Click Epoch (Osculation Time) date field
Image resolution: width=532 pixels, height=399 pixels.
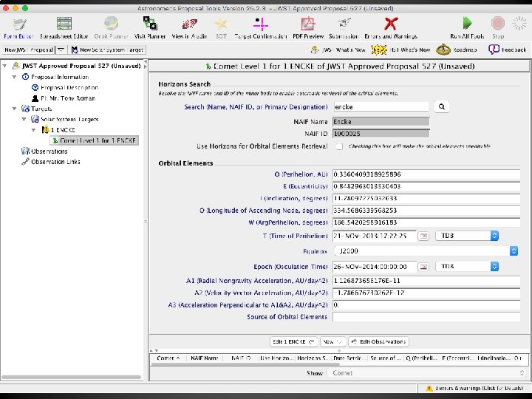coord(374,267)
